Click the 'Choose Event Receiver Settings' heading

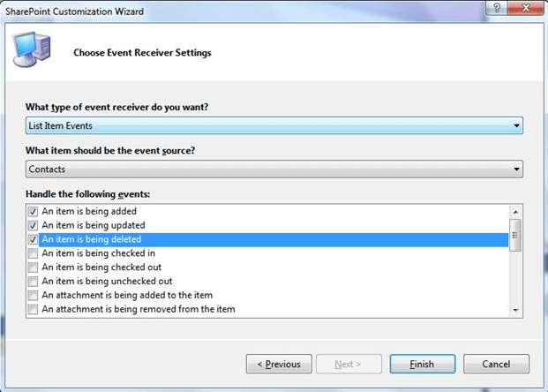click(142, 53)
